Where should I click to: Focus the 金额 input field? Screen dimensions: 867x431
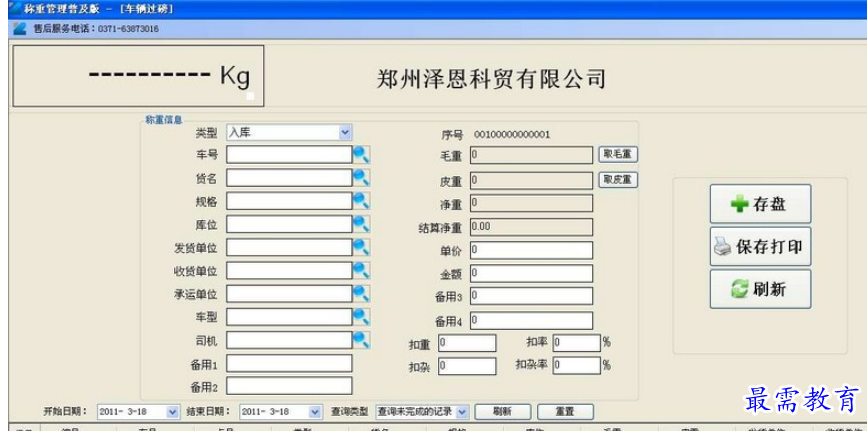click(531, 273)
